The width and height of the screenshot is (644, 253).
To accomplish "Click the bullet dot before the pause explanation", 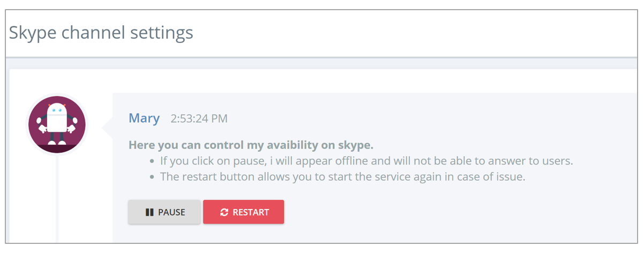I will tap(153, 161).
